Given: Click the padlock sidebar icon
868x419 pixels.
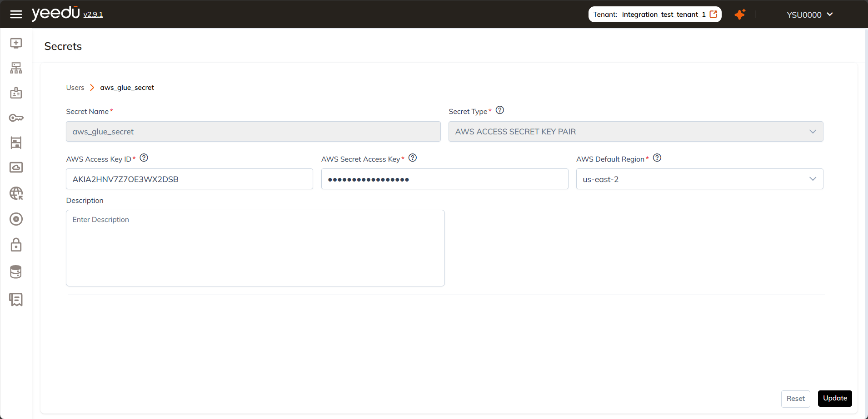Looking at the screenshot, I should pyautogui.click(x=16, y=245).
